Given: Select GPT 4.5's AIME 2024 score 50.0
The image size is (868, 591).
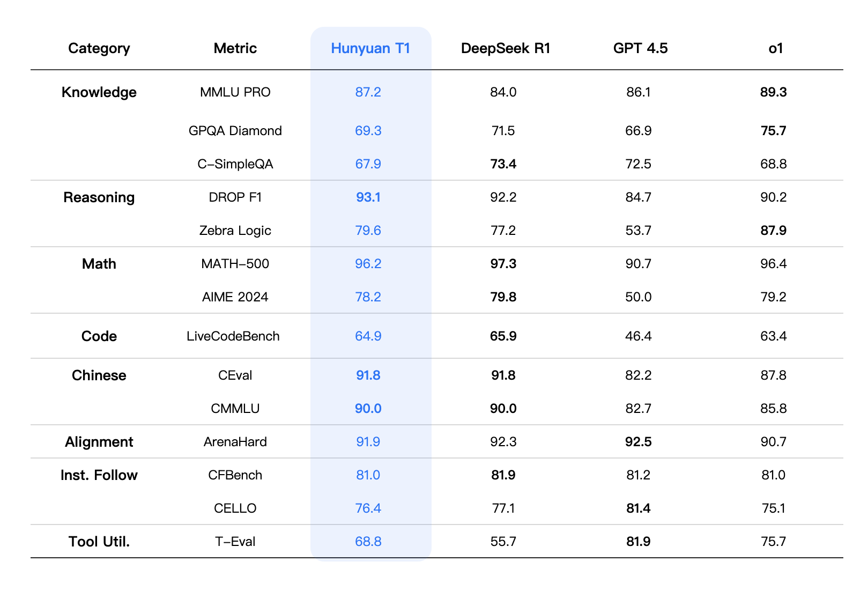Looking at the screenshot, I should (x=638, y=297).
